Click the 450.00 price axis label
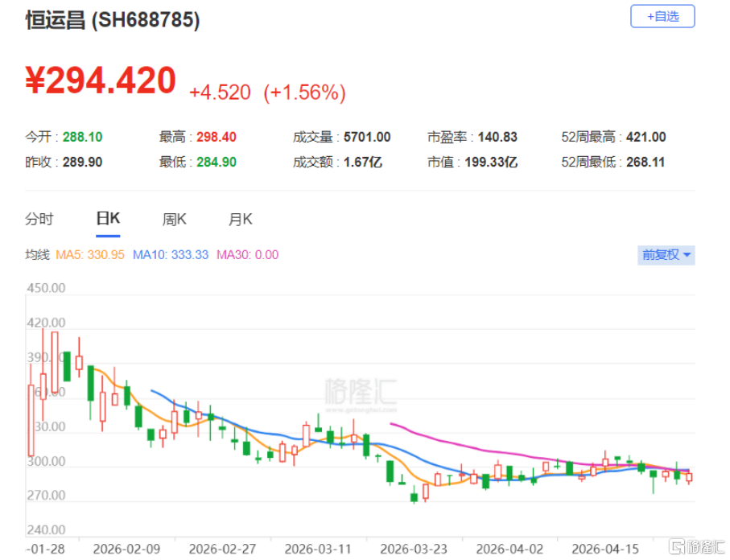730x560 pixels. pyautogui.click(x=46, y=288)
